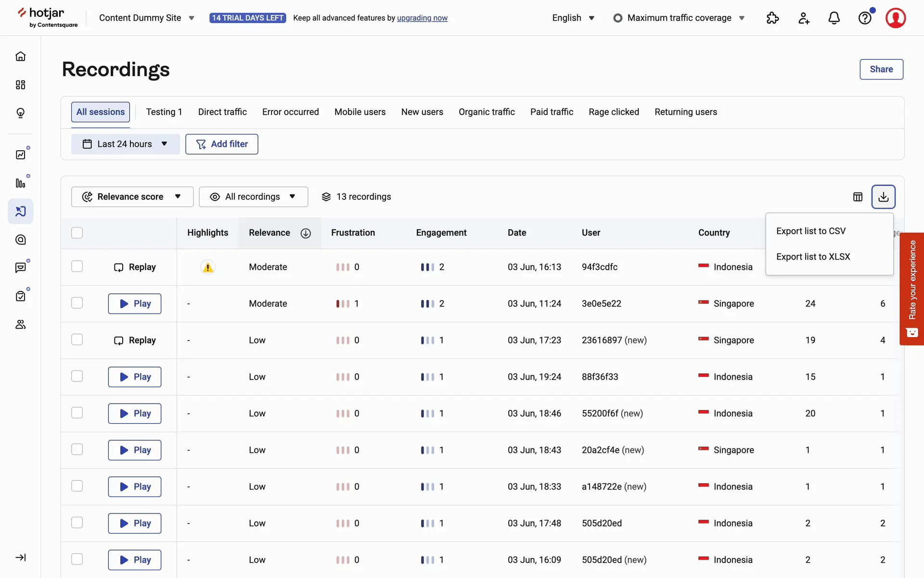Switch to the Rage clicked tab
Image resolution: width=924 pixels, height=578 pixels.
[614, 112]
